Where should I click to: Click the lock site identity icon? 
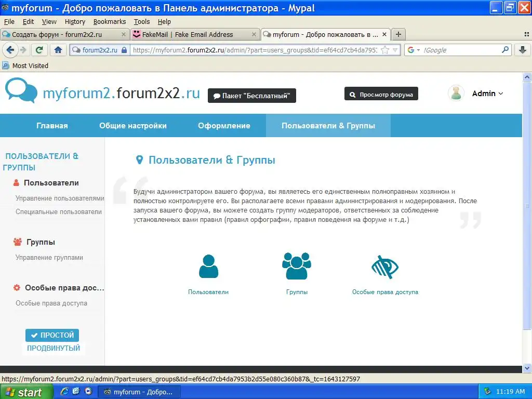[124, 50]
